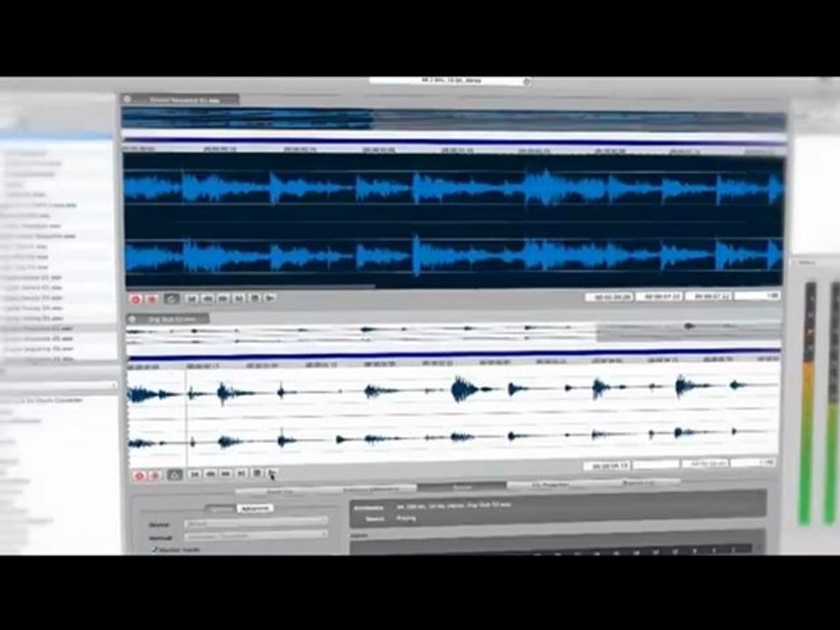Play the upper blue waveform editor file

(270, 297)
